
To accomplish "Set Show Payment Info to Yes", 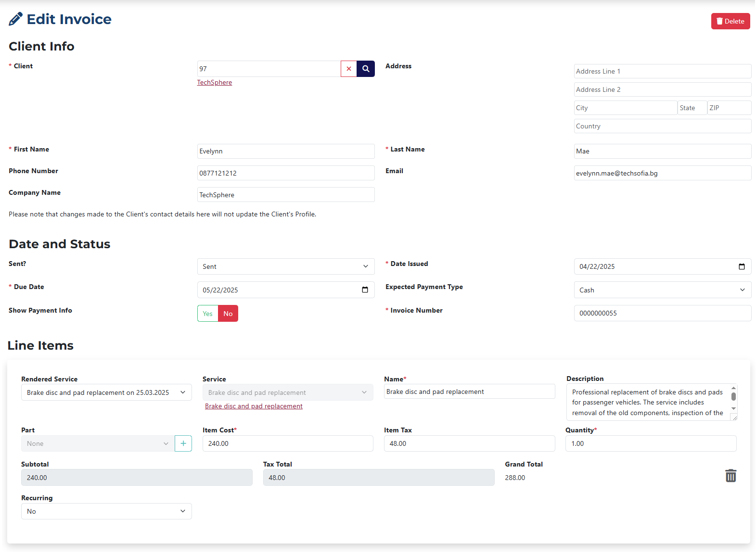I will click(x=208, y=314).
